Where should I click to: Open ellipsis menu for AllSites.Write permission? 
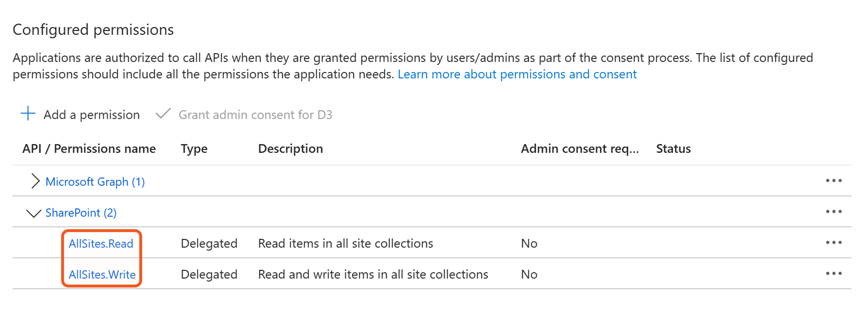click(833, 274)
